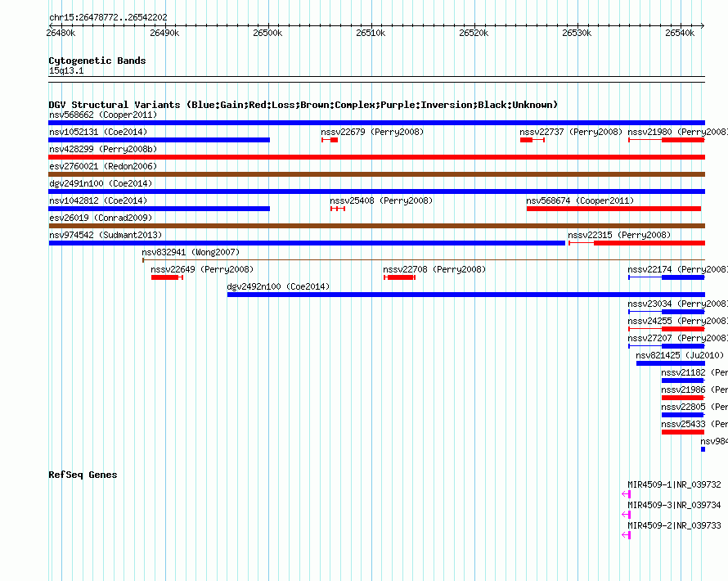Click the nsv832941 (Wong2007) label

[191, 252]
